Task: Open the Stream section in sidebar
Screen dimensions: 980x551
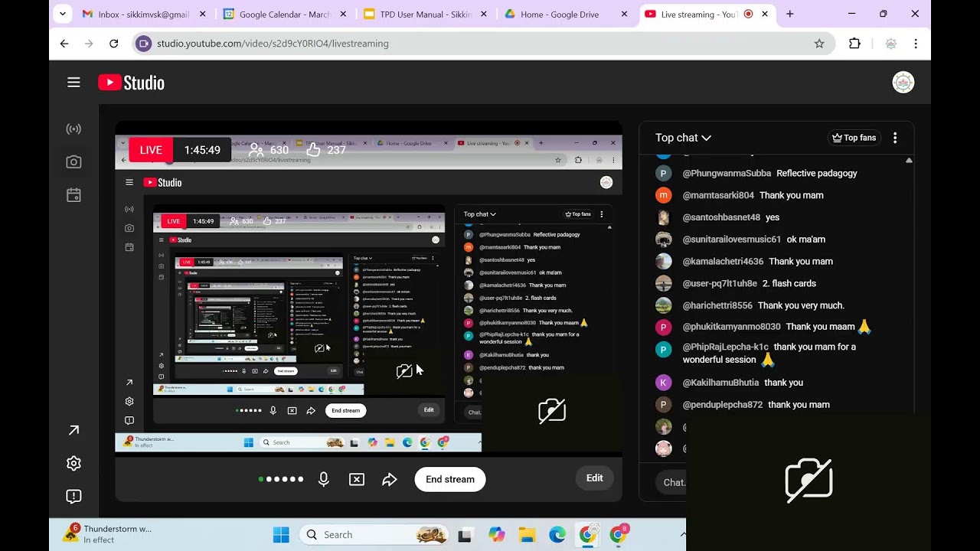Action: 73,129
